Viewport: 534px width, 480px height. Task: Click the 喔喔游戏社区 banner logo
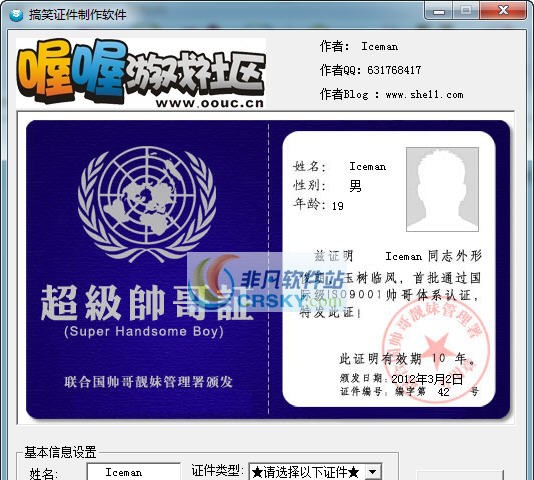coord(141,73)
